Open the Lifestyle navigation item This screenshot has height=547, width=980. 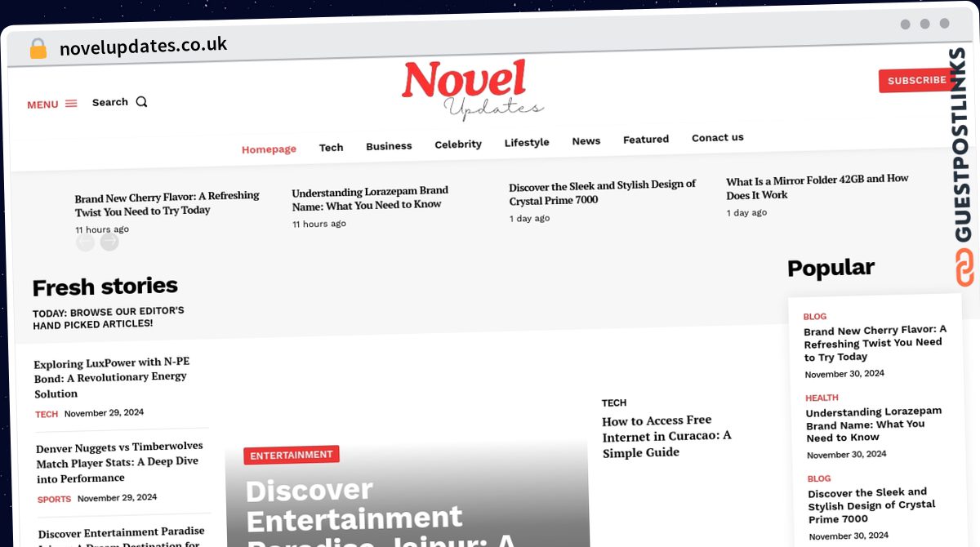(x=527, y=143)
